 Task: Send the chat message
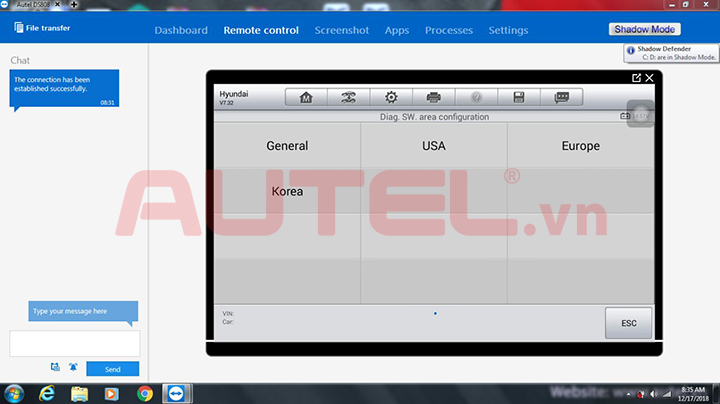[112, 369]
